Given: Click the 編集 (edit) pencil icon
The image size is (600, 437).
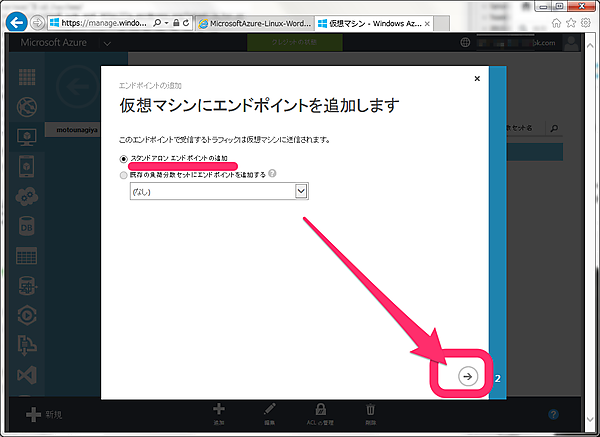Looking at the screenshot, I should (x=269, y=409).
